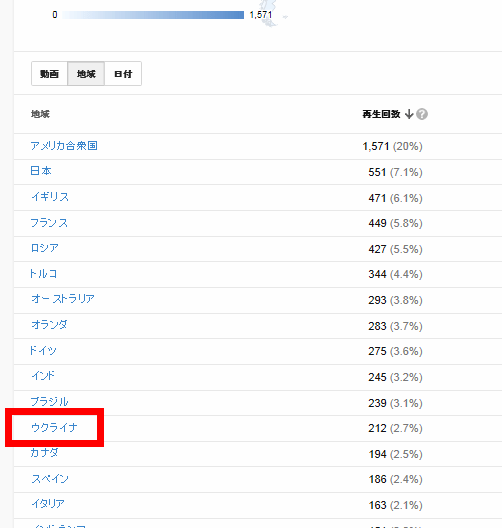View オーストラリア region statistics
The height and width of the screenshot is (528, 502).
[x=63, y=299]
